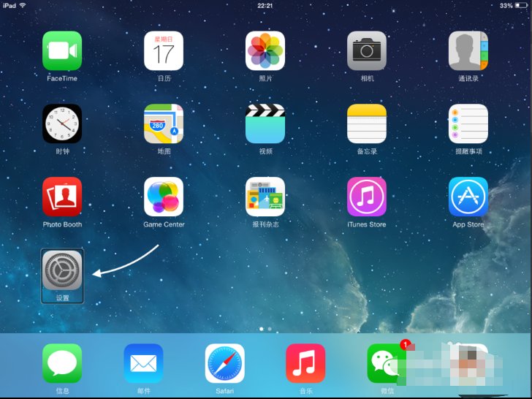Open the Contacts app (通讯录)
532x399 pixels.
pyautogui.click(x=468, y=51)
